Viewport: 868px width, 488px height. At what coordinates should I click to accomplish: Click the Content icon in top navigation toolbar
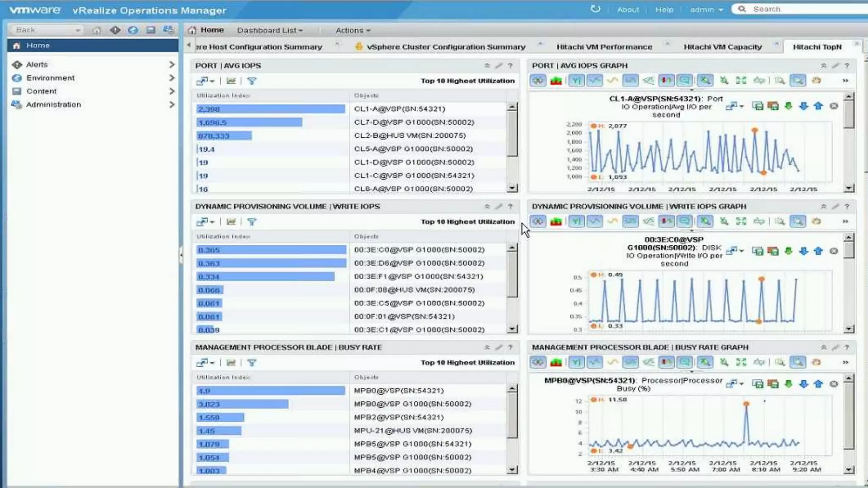point(151,30)
